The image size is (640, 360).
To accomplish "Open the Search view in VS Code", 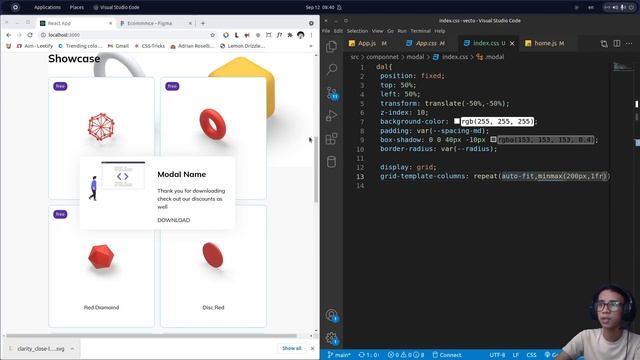I will point(331,69).
